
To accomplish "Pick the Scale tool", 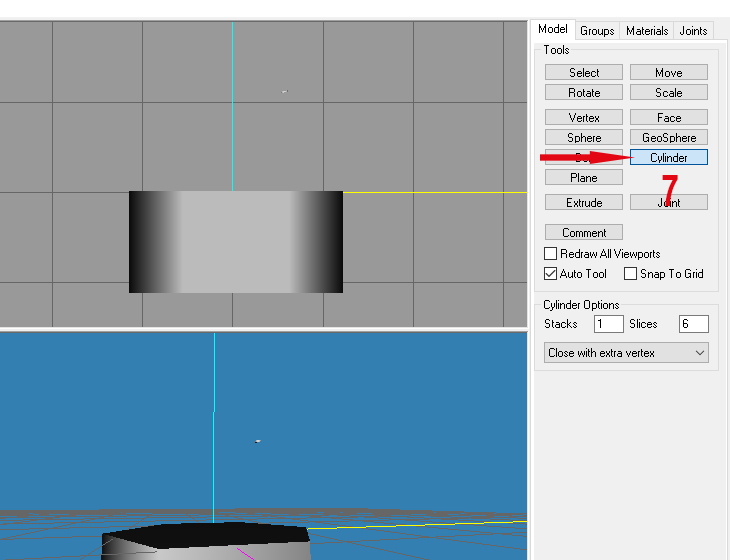I will point(668,92).
